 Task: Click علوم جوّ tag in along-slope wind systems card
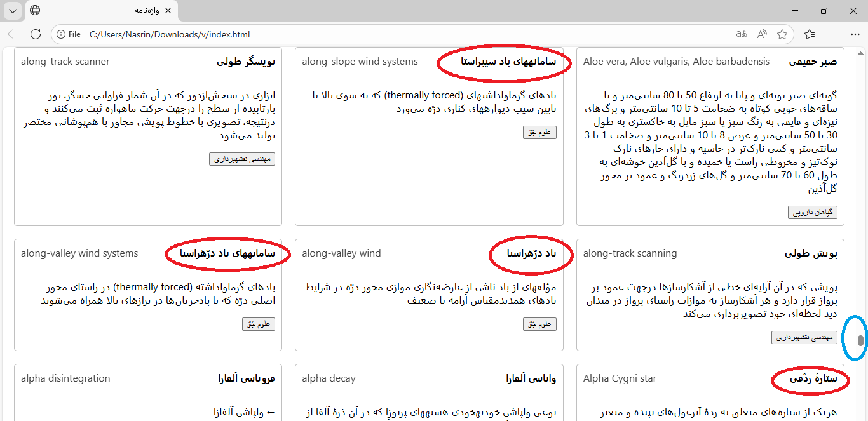(x=539, y=132)
